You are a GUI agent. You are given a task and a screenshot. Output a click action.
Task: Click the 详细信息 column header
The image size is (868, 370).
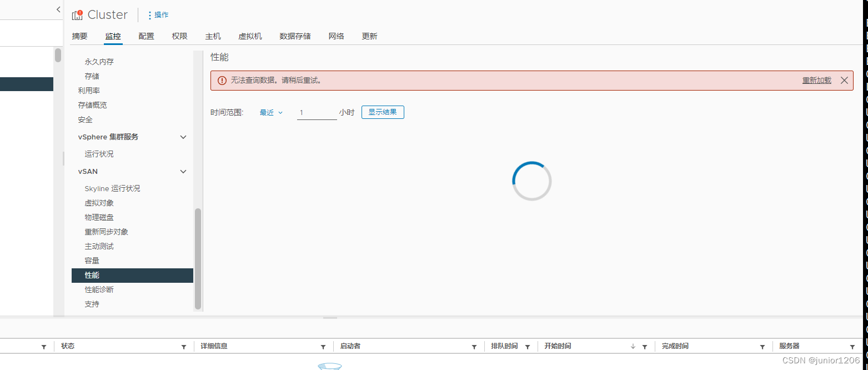click(214, 346)
